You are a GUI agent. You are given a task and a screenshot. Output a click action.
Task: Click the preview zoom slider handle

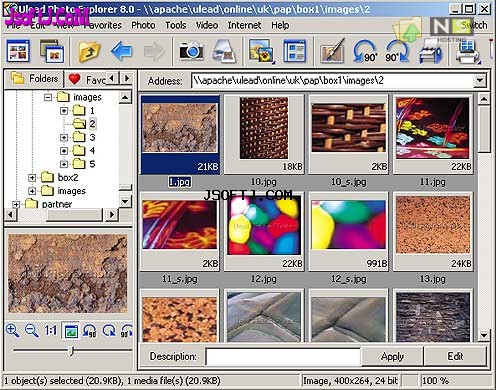[71, 351]
